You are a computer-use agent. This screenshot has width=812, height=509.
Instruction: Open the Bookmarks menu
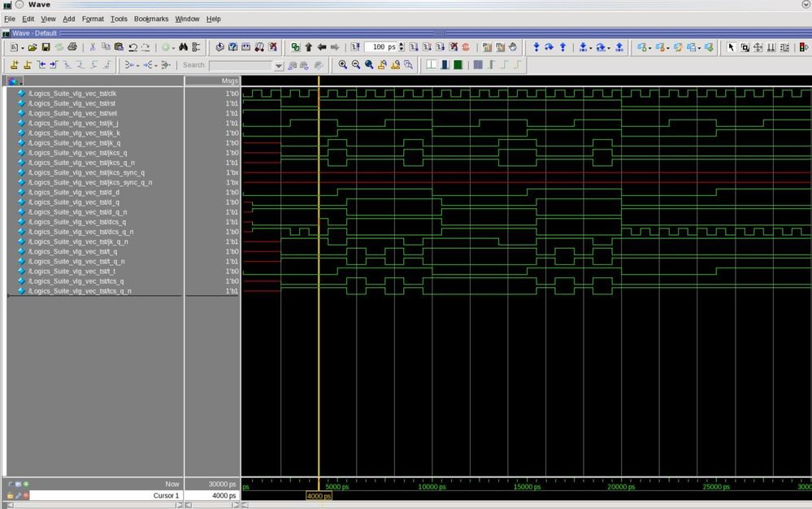point(150,19)
